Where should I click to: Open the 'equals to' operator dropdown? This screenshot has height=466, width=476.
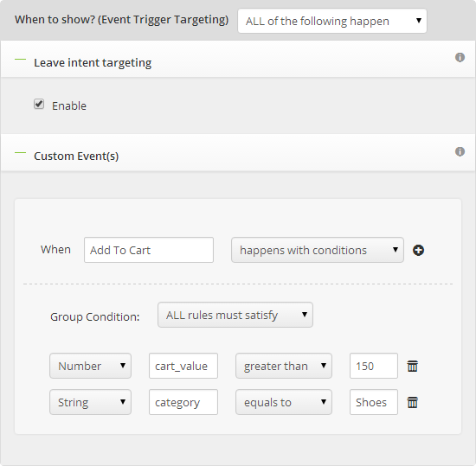click(x=284, y=402)
